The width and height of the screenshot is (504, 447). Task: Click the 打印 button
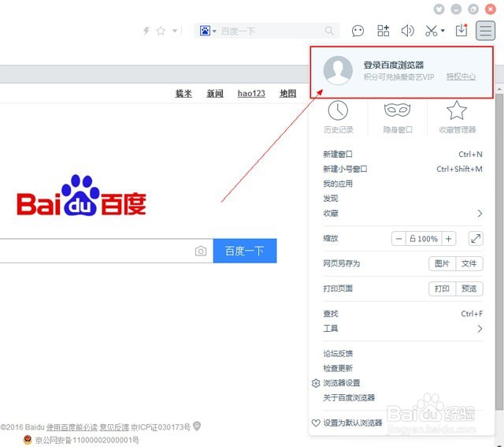[442, 289]
